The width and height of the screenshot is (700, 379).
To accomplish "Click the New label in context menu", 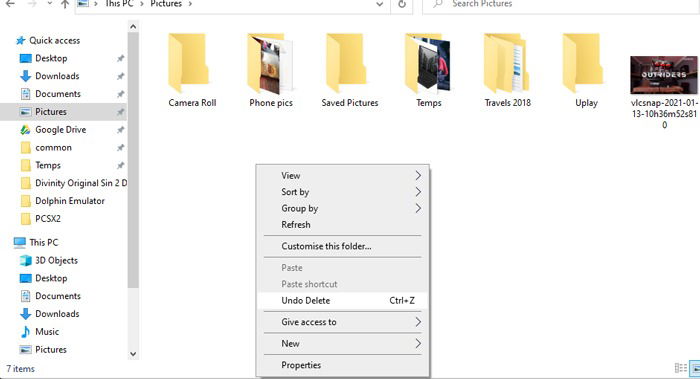I will tap(290, 343).
